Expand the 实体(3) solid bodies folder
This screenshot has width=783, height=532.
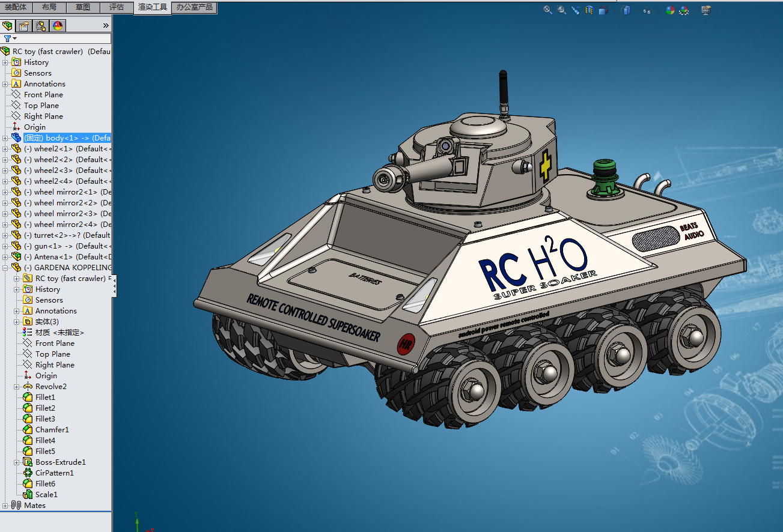tap(16, 322)
